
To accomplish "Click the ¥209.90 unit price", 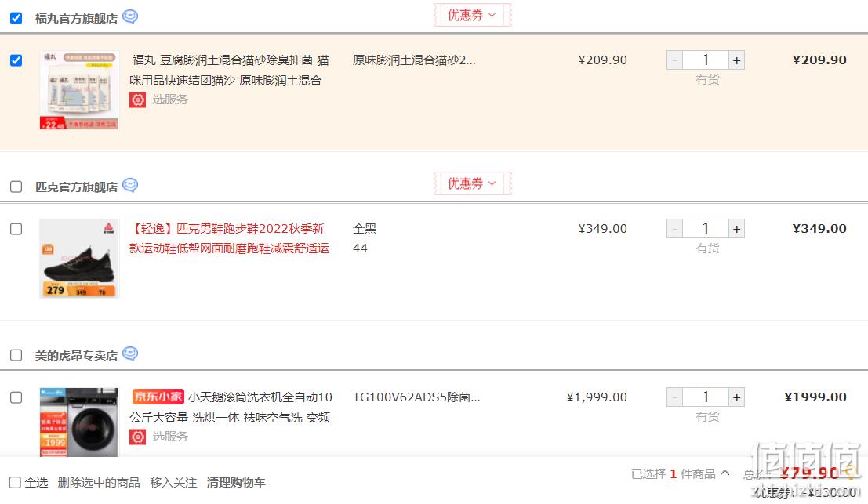I will pyautogui.click(x=602, y=60).
